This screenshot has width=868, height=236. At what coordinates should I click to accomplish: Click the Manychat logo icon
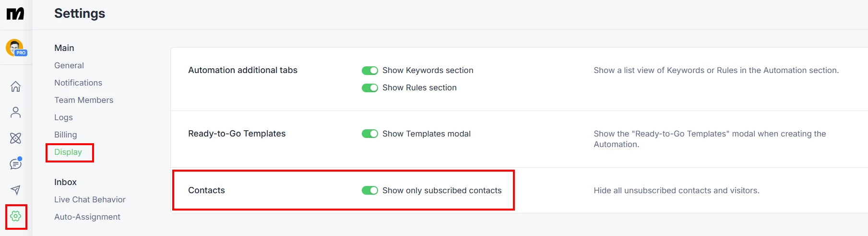coord(15,13)
